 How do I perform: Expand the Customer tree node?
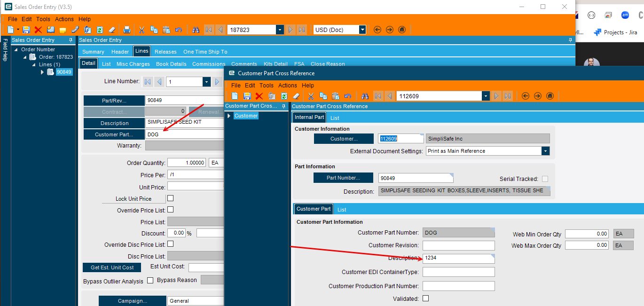pyautogui.click(x=229, y=116)
